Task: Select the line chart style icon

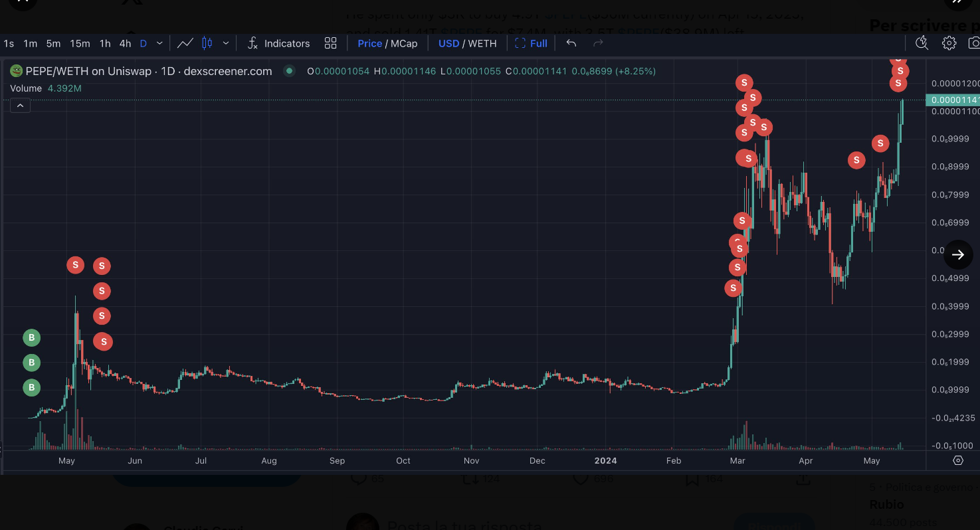Action: [x=185, y=43]
